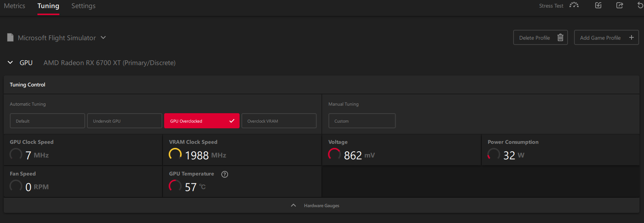The image size is (644, 223).
Task: Enable the Undervolt GPU tuning option
Action: (124, 121)
